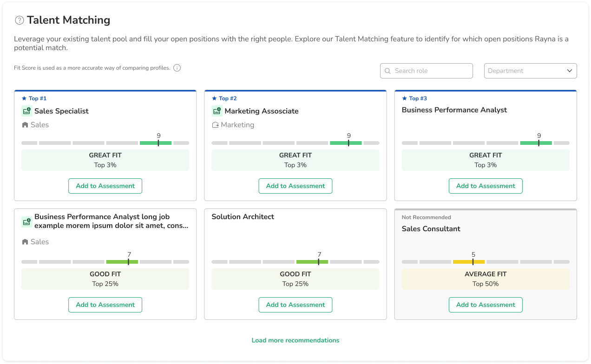Click the Top #1 star icon
591x364 pixels.
coord(24,98)
